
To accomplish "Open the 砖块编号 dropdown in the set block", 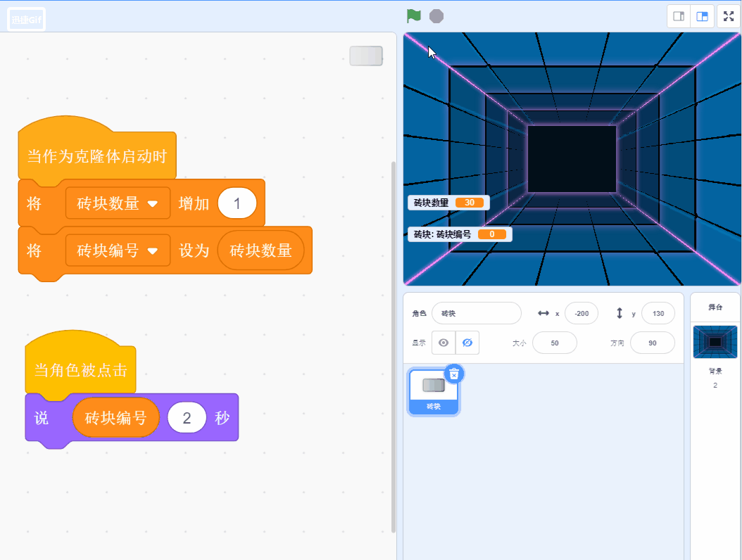I will click(118, 250).
